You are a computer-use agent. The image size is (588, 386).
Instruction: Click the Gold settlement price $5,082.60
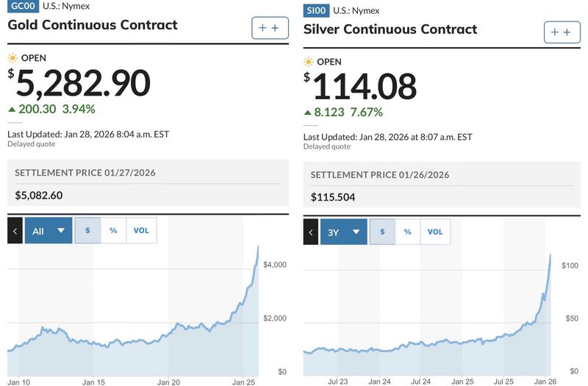pos(40,196)
